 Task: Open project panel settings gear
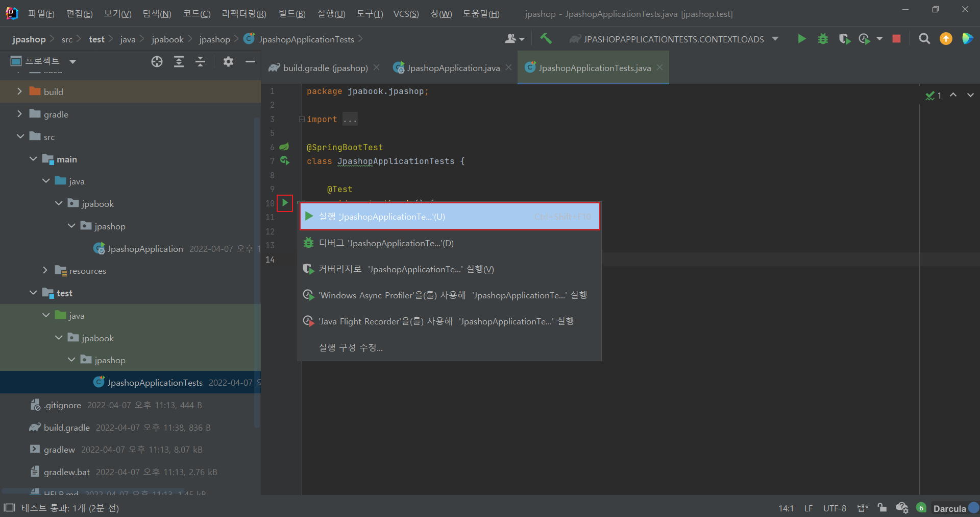228,62
